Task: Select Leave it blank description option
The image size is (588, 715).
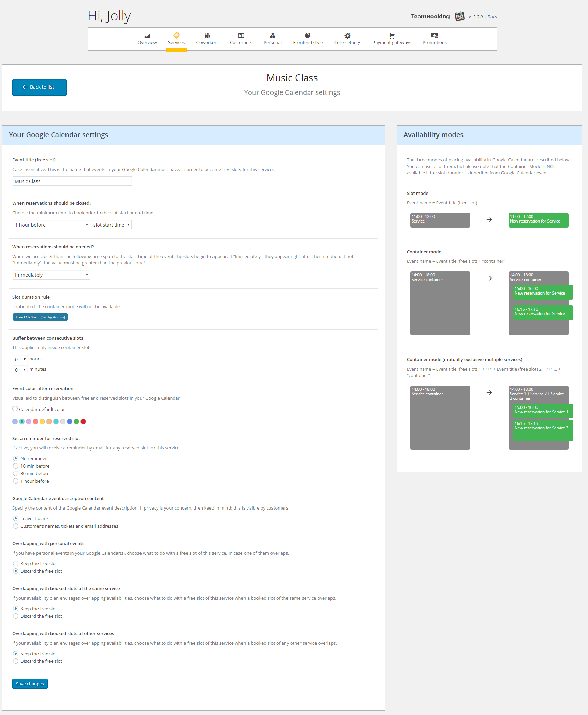Action: (x=16, y=518)
